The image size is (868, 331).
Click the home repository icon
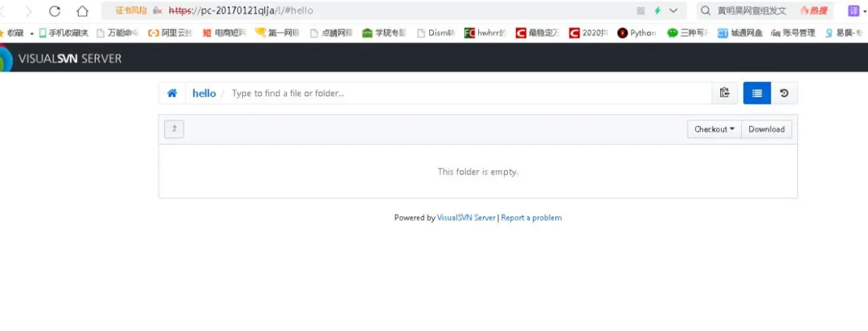[x=172, y=93]
